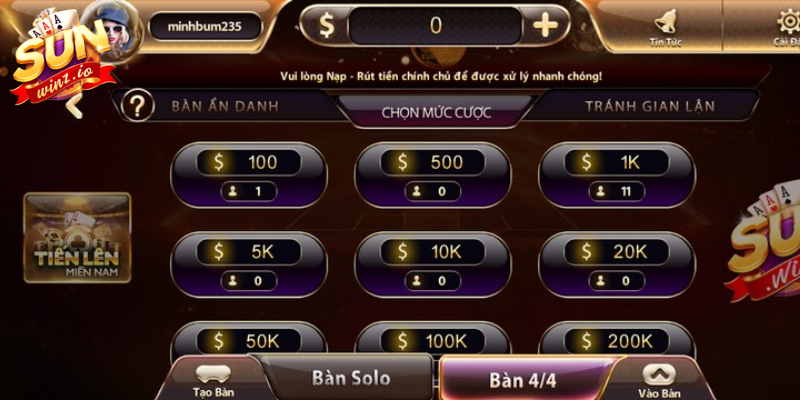Choose the 500 bet level
Image resolution: width=800 pixels, height=400 pixels.
tap(433, 176)
